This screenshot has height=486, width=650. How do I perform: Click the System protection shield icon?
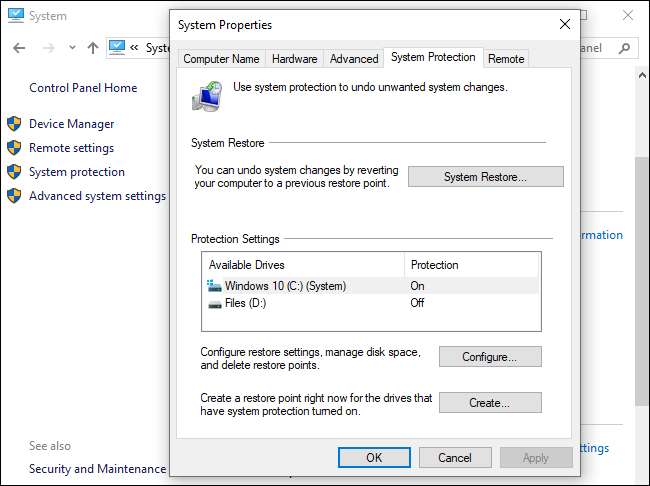(x=14, y=172)
